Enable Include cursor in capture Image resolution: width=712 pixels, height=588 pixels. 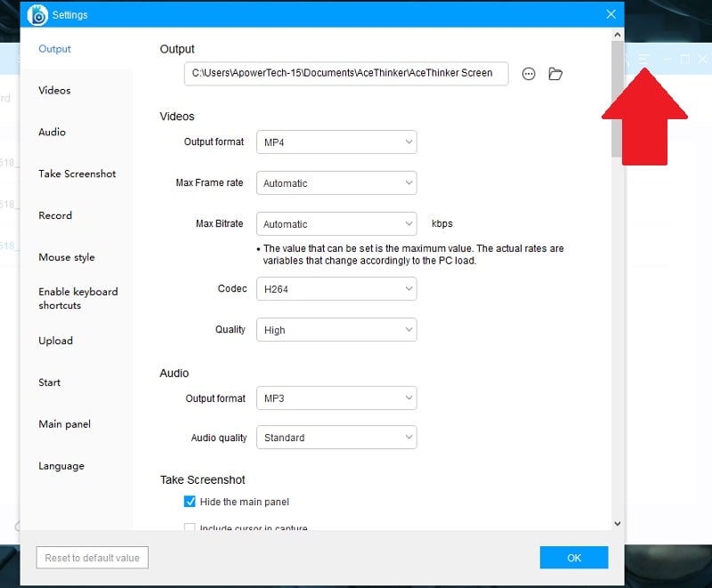point(190,528)
